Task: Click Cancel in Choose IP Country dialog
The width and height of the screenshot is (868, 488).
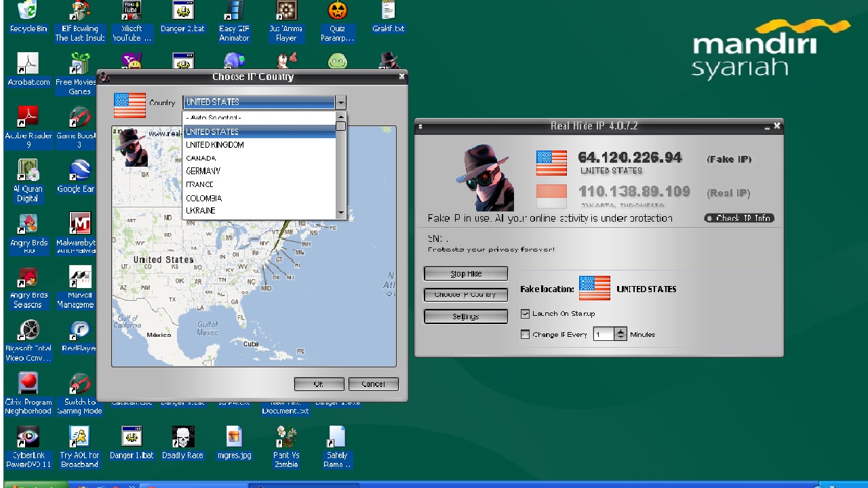Action: coord(373,384)
